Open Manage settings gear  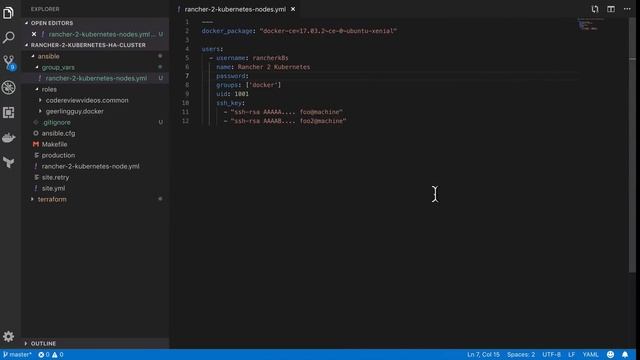[8, 336]
